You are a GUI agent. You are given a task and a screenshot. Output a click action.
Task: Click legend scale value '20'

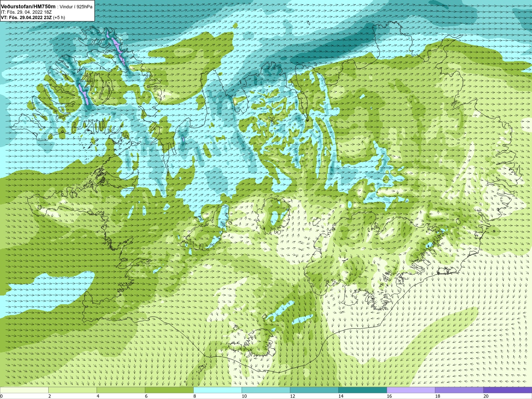pyautogui.click(x=486, y=396)
